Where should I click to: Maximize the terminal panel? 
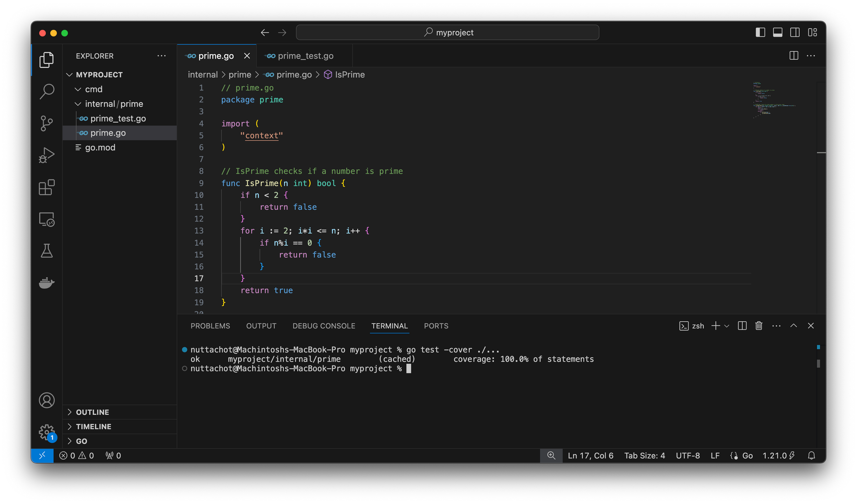point(793,326)
